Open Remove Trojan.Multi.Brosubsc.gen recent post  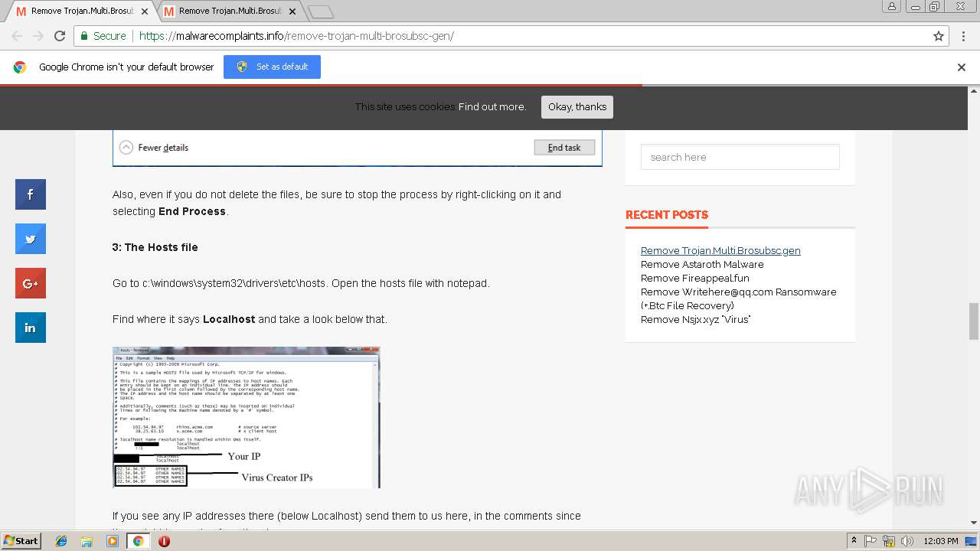point(720,251)
